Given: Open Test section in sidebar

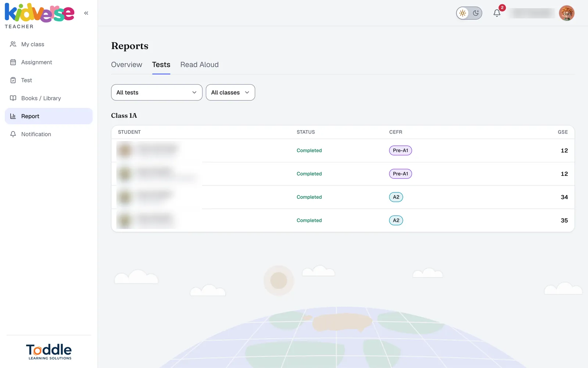Looking at the screenshot, I should tap(49, 80).
